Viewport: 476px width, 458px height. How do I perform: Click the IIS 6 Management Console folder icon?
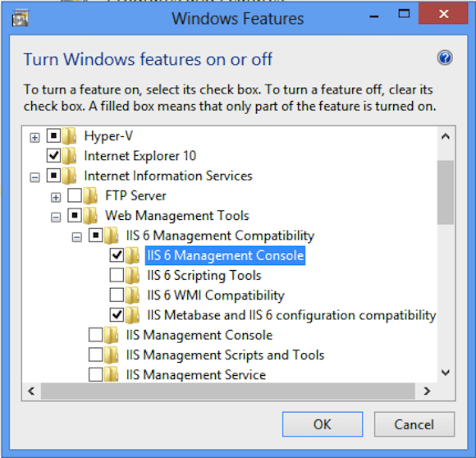point(132,255)
